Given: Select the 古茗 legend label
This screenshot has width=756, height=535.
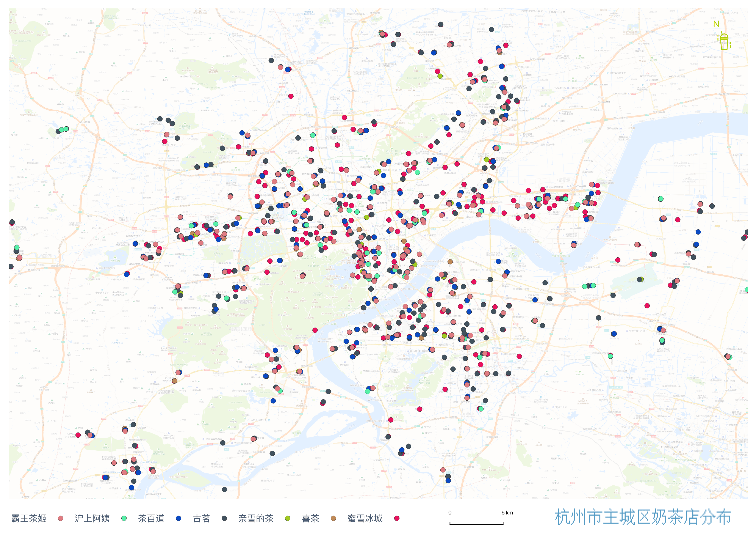Looking at the screenshot, I should [201, 518].
